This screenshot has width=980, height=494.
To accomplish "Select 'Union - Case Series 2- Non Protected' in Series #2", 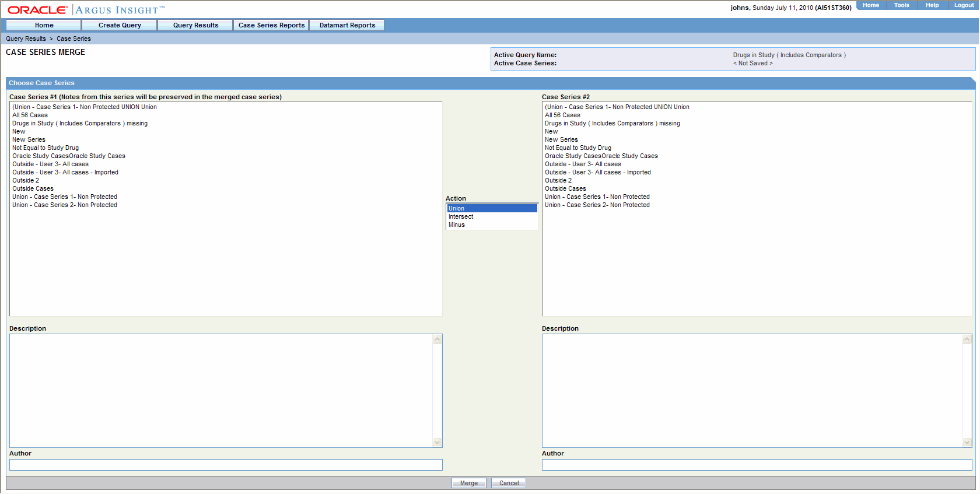I will (x=757, y=205).
